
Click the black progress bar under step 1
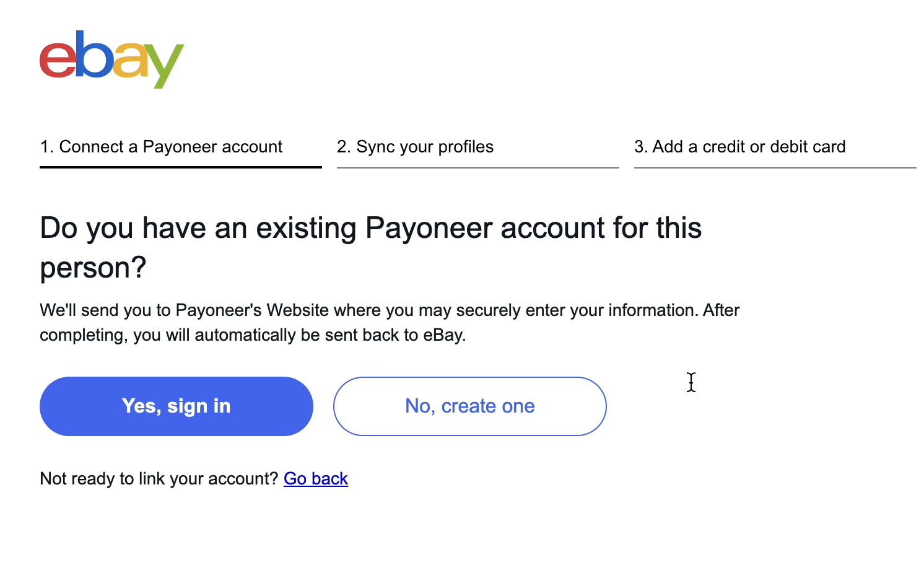[181, 167]
